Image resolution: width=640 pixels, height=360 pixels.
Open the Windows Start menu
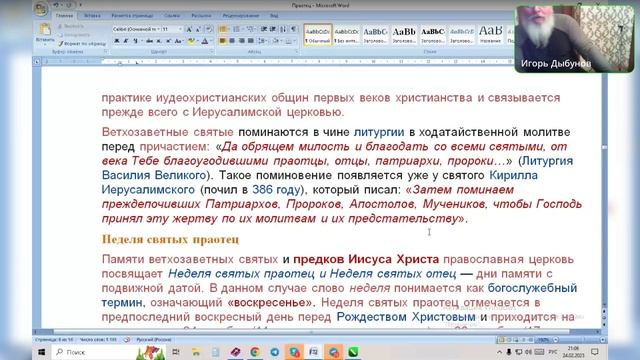41,352
